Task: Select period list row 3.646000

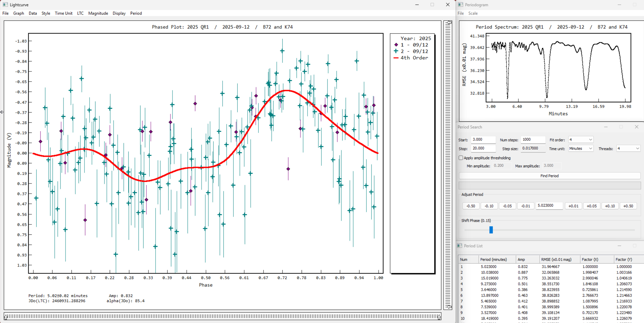Action: 551,290
